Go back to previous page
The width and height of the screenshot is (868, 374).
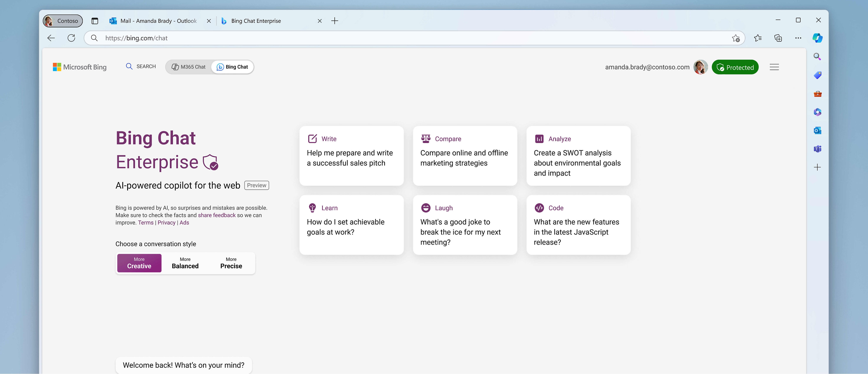(51, 38)
